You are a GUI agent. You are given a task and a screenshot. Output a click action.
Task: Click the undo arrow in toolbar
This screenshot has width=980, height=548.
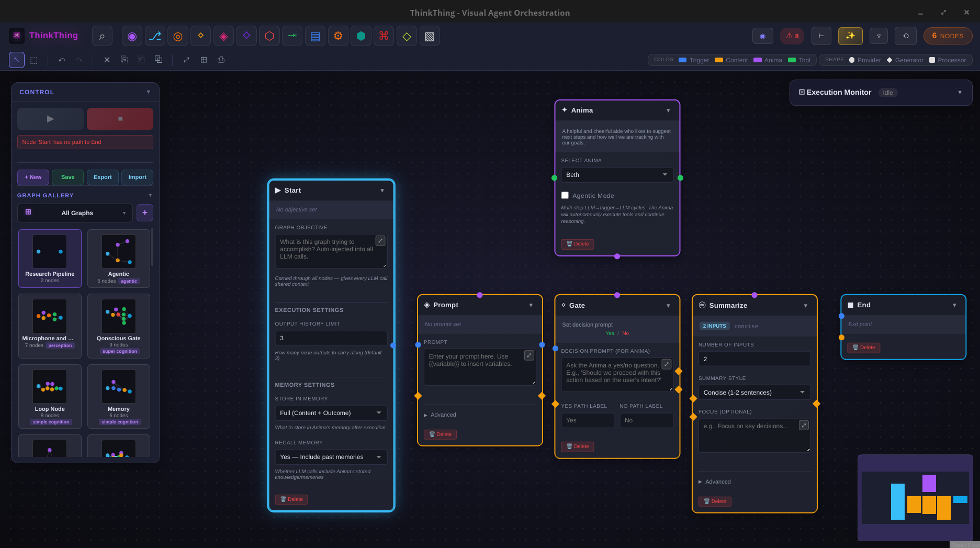click(x=62, y=60)
